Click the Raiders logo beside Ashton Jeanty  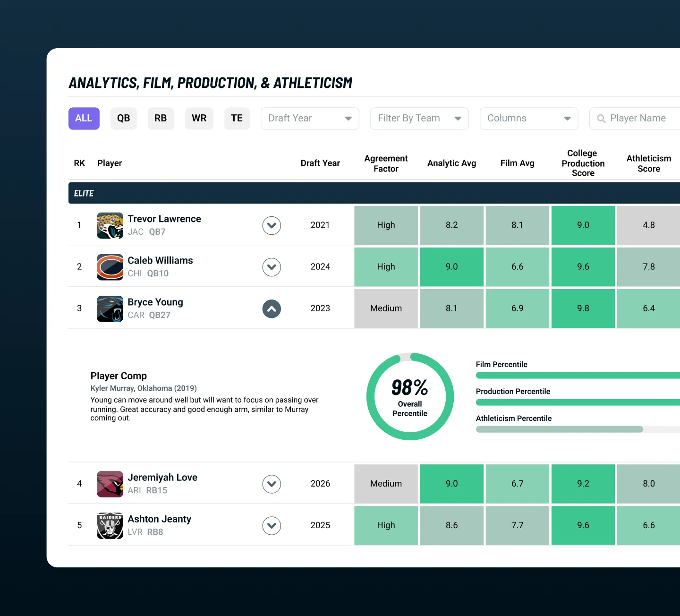110,525
